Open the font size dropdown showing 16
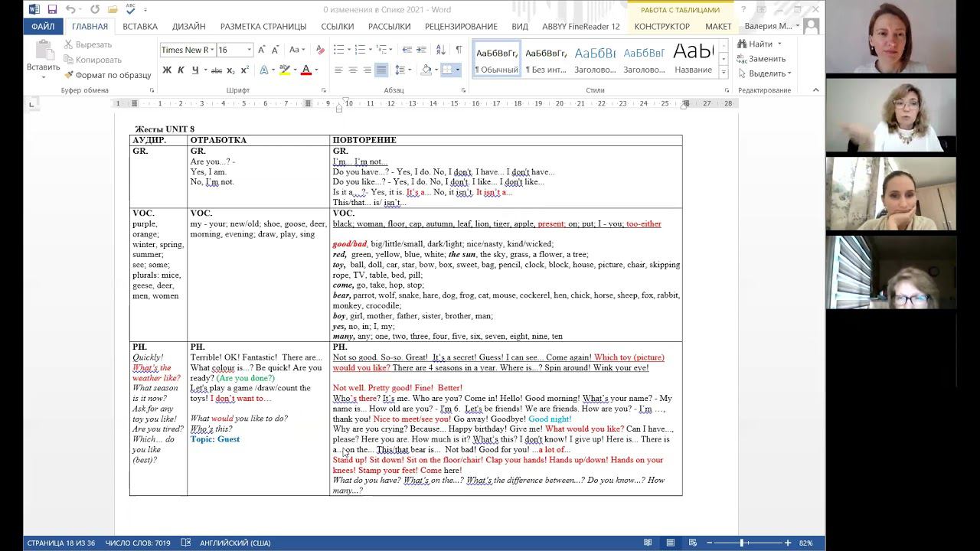The image size is (980, 551). [249, 50]
